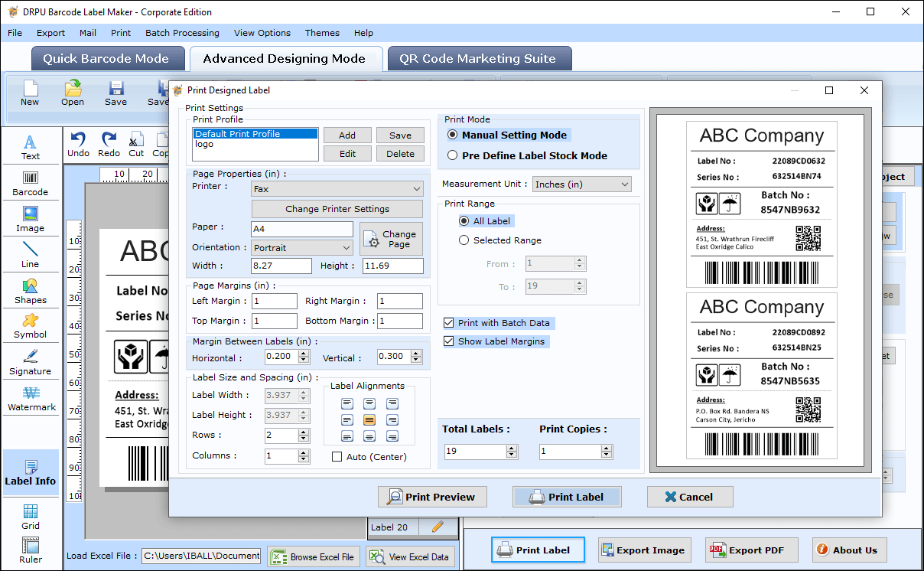The height and width of the screenshot is (571, 924).
Task: Choose the bottom-left label alignment icon
Action: (347, 436)
